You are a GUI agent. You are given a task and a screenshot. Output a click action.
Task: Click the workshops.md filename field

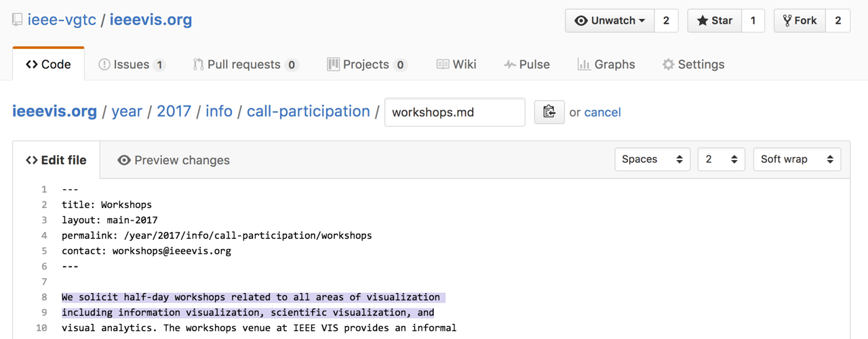[x=454, y=113]
